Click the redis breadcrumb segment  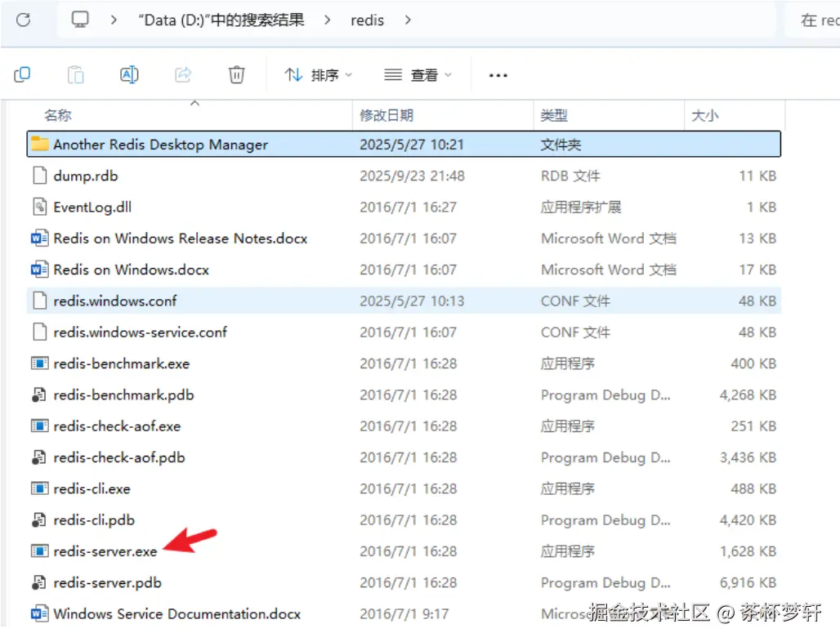(367, 20)
